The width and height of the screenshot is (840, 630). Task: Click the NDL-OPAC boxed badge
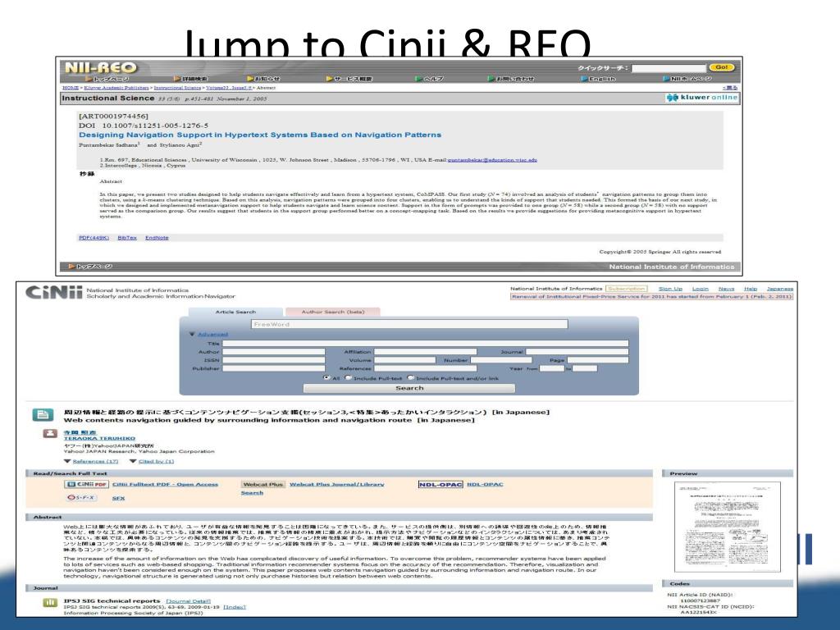coord(441,484)
